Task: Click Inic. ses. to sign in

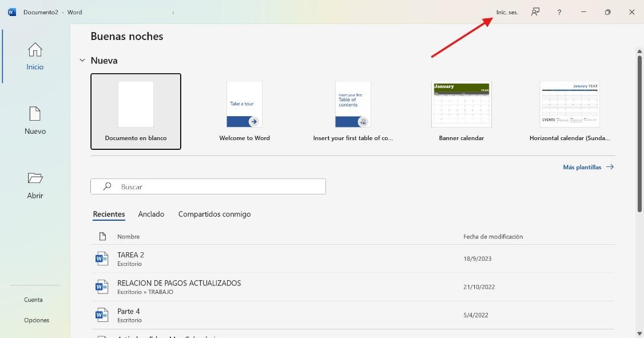Action: (x=507, y=13)
